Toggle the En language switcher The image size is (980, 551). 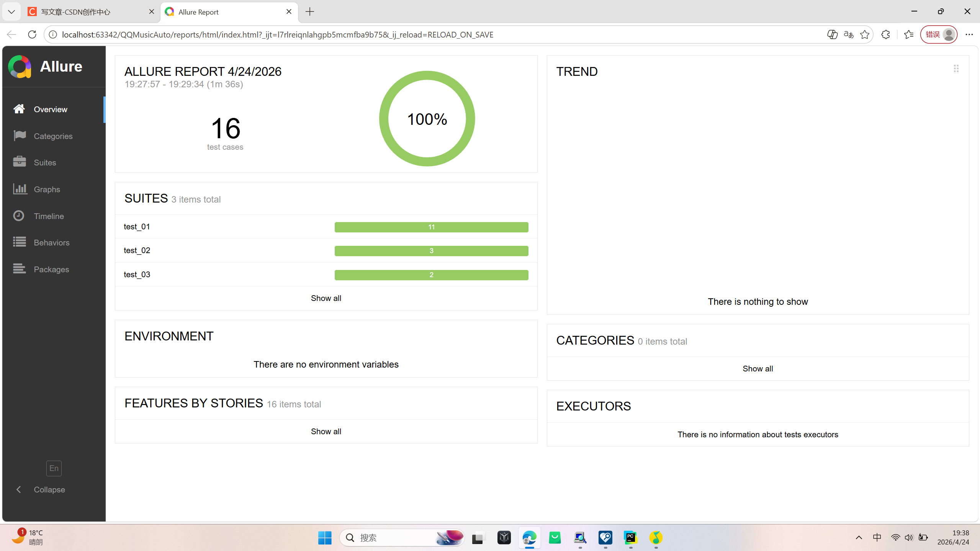(54, 468)
